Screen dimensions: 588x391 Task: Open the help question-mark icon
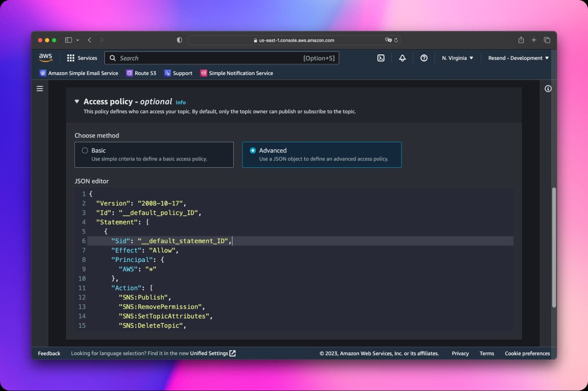pos(424,58)
